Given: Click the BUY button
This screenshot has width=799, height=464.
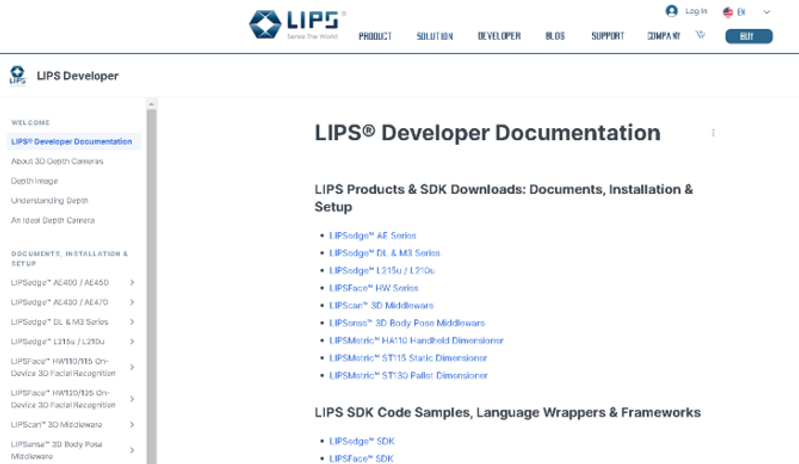Looking at the screenshot, I should [x=749, y=36].
